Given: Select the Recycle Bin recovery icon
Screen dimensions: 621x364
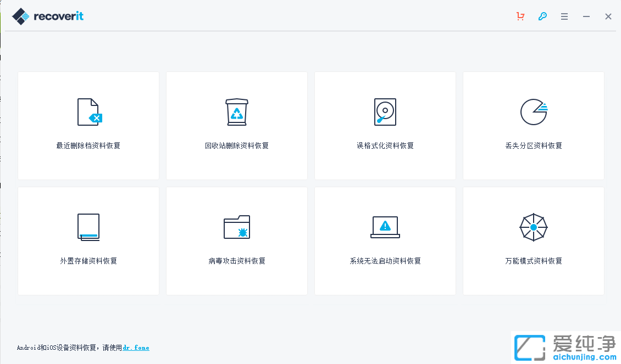Looking at the screenshot, I should click(x=237, y=113).
